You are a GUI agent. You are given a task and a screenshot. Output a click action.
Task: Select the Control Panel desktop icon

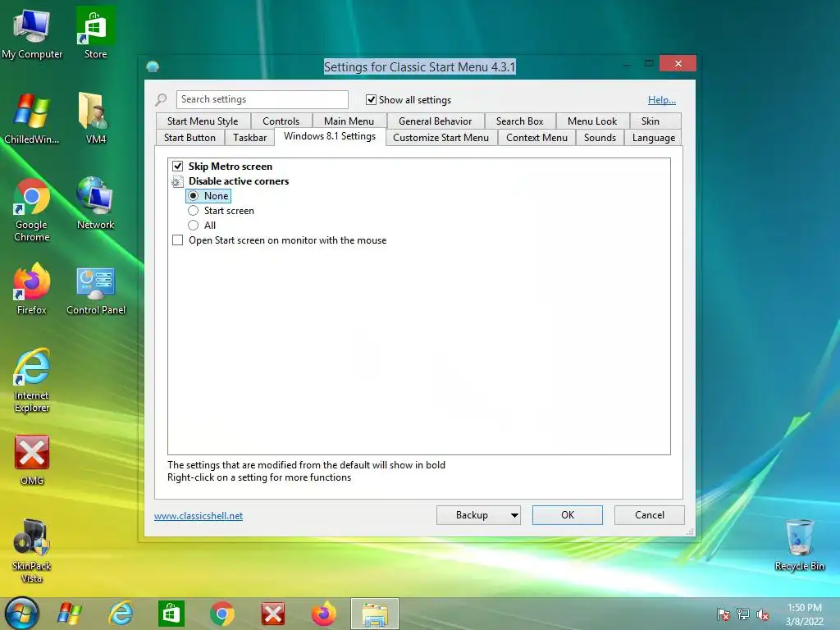(x=96, y=290)
